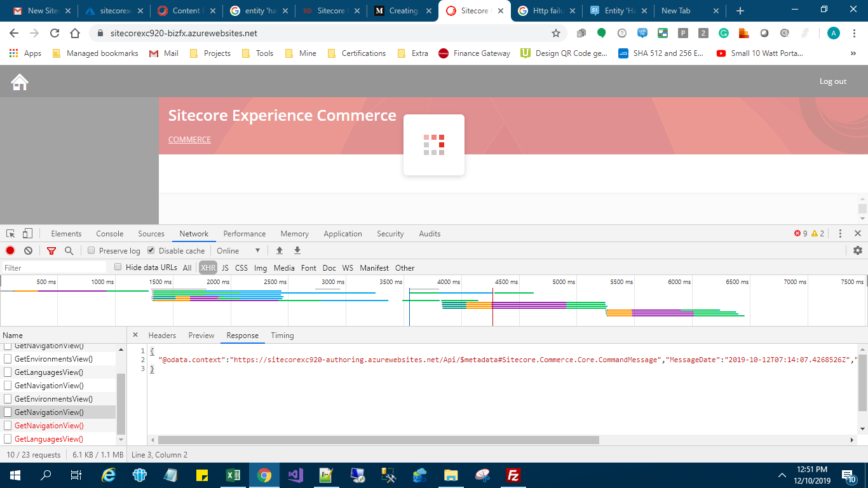868x488 pixels.
Task: Uncheck Disable cache checkbox
Action: [151, 250]
